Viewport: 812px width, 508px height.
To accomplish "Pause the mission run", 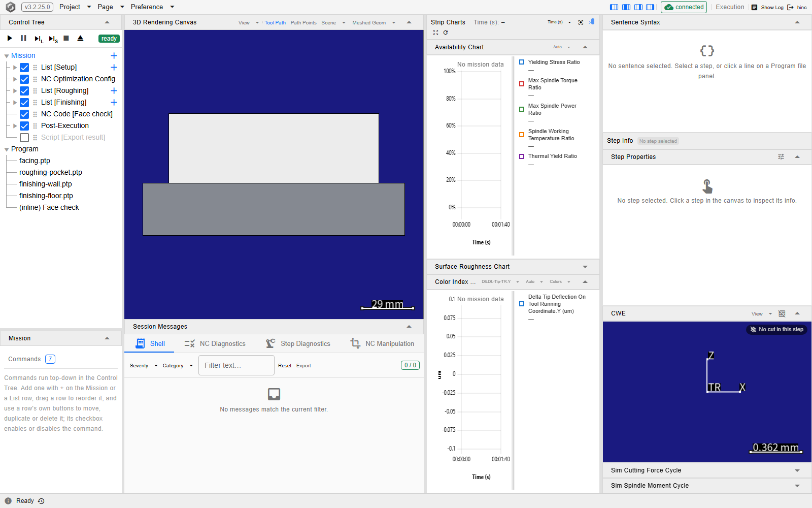I will tap(23, 39).
